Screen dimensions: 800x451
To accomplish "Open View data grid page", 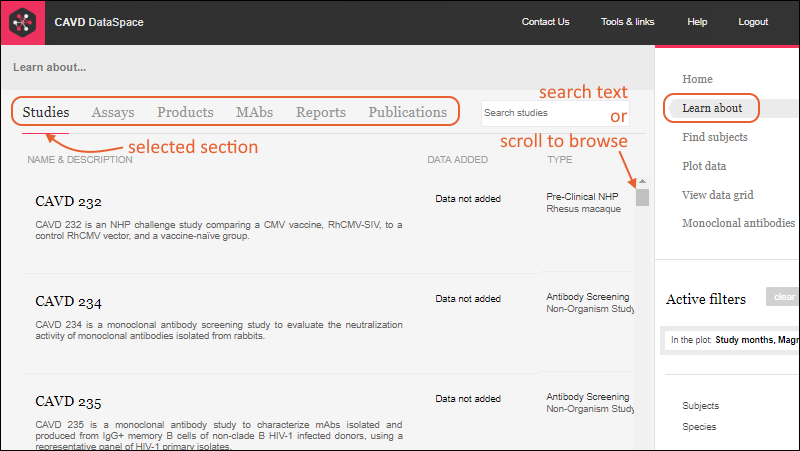I will pyautogui.click(x=717, y=195).
